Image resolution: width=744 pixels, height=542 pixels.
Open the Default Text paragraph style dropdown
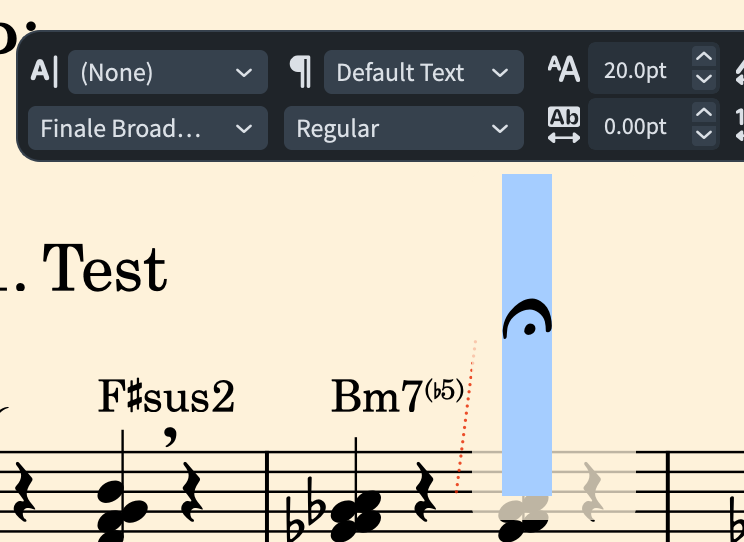(x=422, y=72)
